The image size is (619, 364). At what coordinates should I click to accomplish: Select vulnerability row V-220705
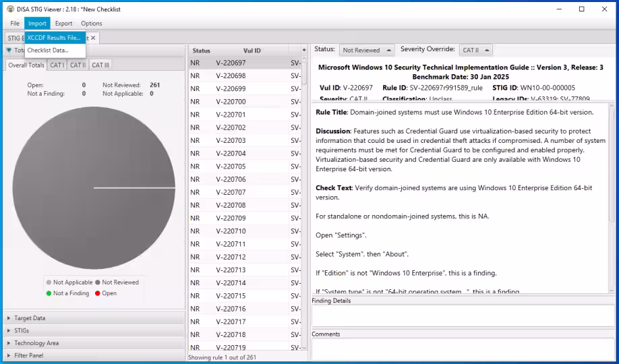[x=231, y=166]
